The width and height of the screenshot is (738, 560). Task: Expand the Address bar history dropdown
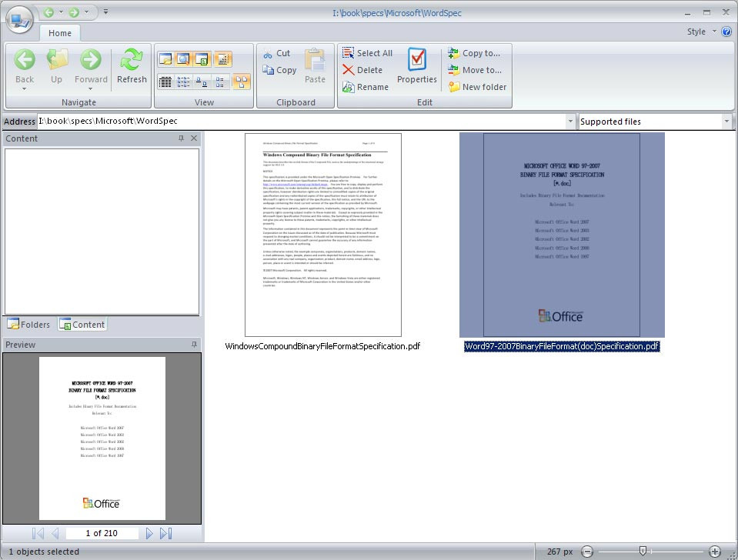570,122
